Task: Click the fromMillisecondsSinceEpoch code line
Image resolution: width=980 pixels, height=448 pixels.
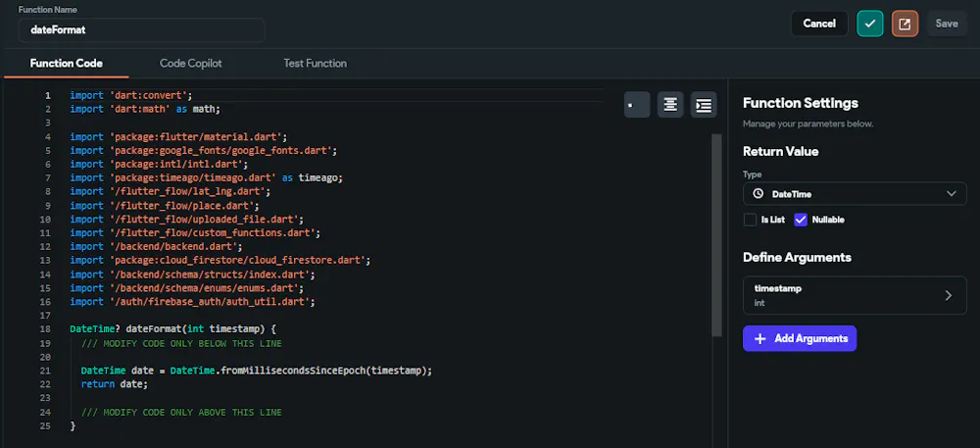Action: [257, 371]
